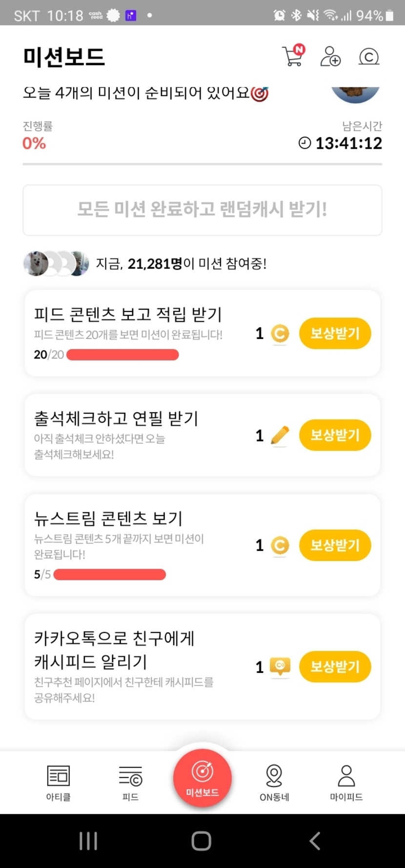Tap the coin icon on the feed content mission
The width and height of the screenshot is (405, 868).
280,334
